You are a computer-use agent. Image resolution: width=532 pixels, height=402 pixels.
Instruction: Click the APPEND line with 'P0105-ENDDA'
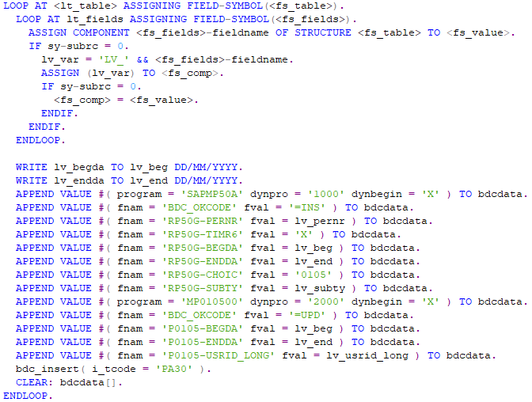tap(218, 343)
